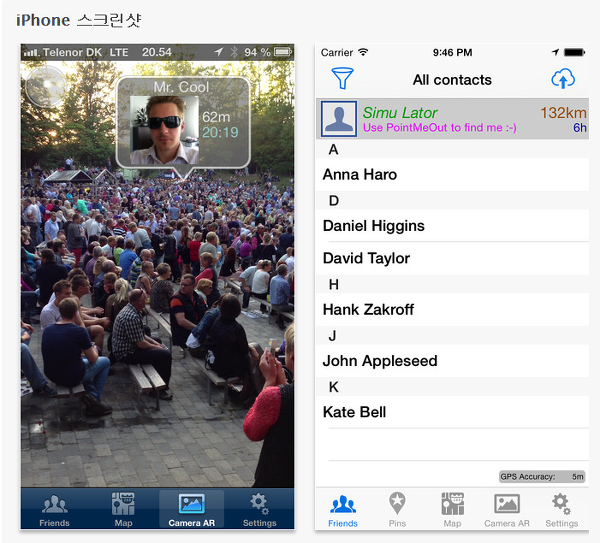Select contact Kate Bell
This screenshot has height=543, width=600.
452,412
